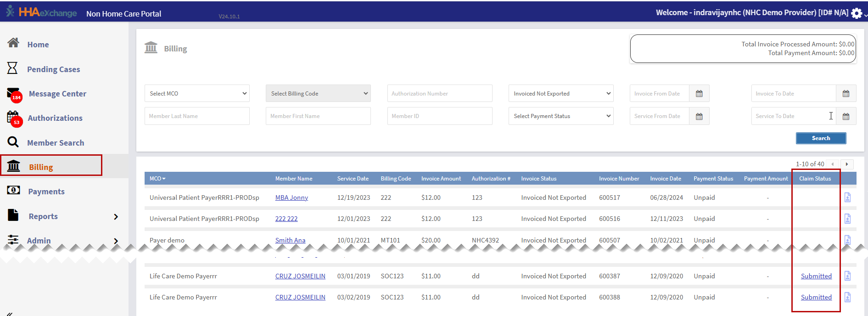This screenshot has width=868, height=316.
Task: Click the Authorization Number field
Action: 440,94
